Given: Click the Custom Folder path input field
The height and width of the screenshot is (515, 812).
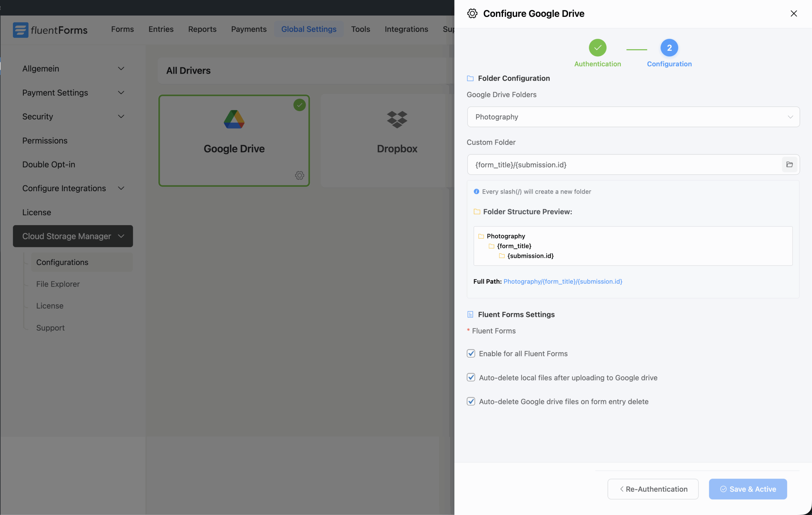Looking at the screenshot, I should pyautogui.click(x=624, y=164).
